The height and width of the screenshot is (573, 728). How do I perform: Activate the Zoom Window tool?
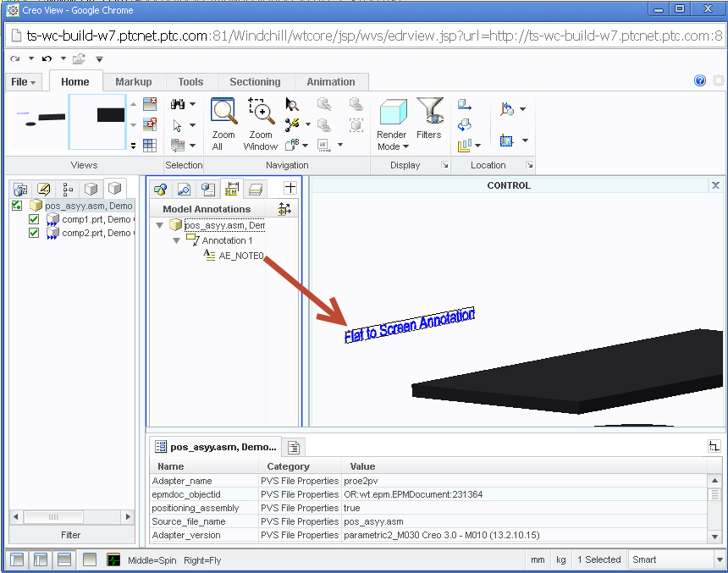tap(261, 124)
